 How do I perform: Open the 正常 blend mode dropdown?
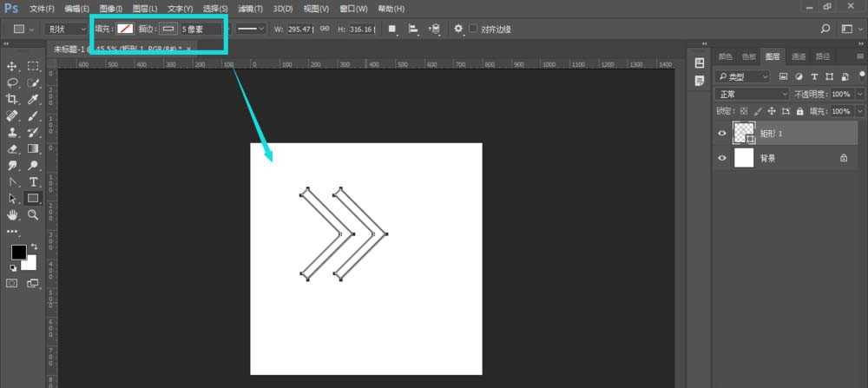[743, 94]
